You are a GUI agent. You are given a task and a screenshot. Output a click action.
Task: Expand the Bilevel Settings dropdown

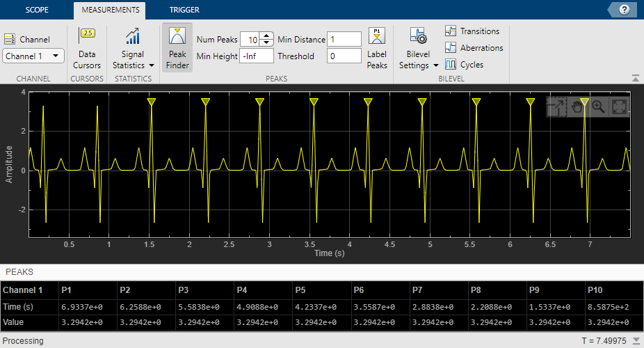coord(436,65)
